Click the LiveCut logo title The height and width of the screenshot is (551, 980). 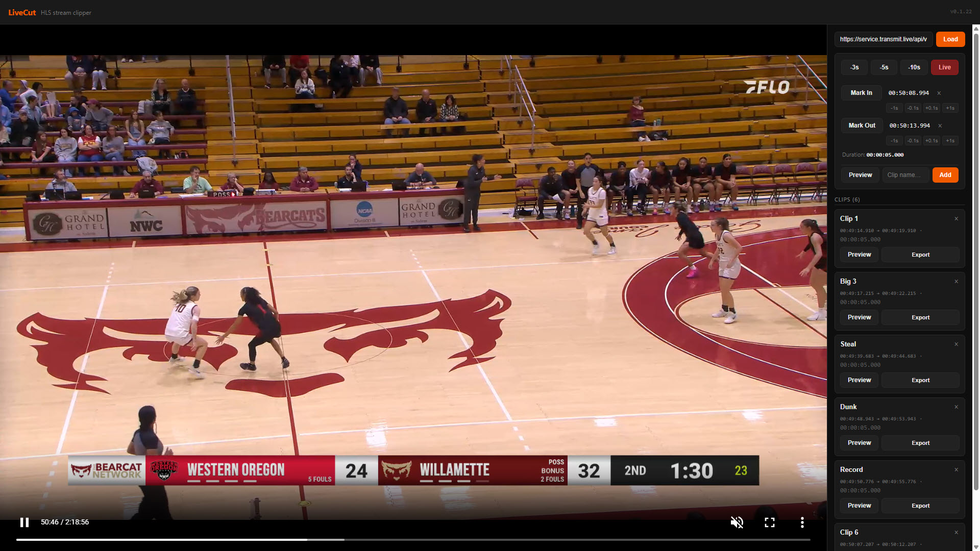22,12
